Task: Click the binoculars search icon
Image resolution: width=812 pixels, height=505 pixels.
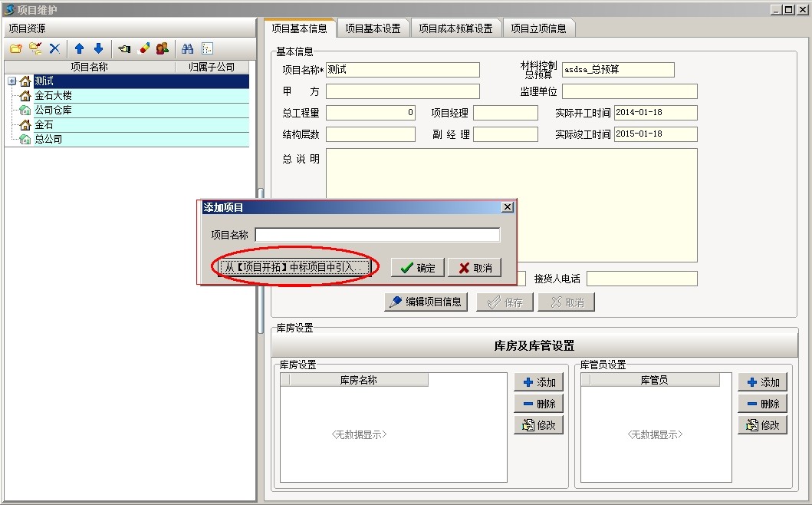Action: [x=187, y=48]
